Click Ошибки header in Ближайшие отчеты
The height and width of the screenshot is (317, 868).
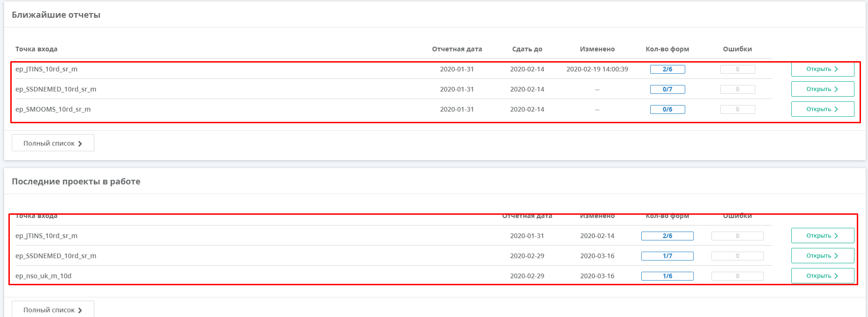[x=737, y=49]
